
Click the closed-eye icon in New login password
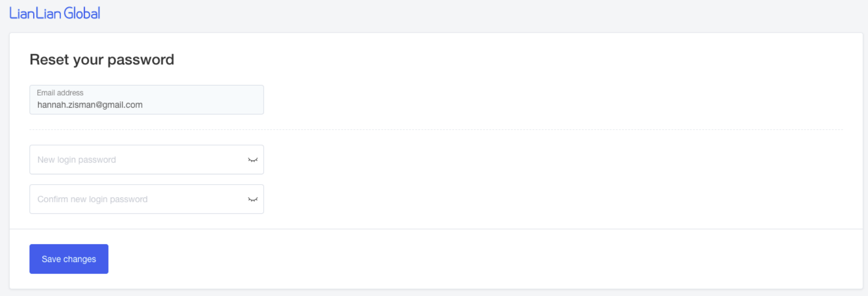point(253,160)
